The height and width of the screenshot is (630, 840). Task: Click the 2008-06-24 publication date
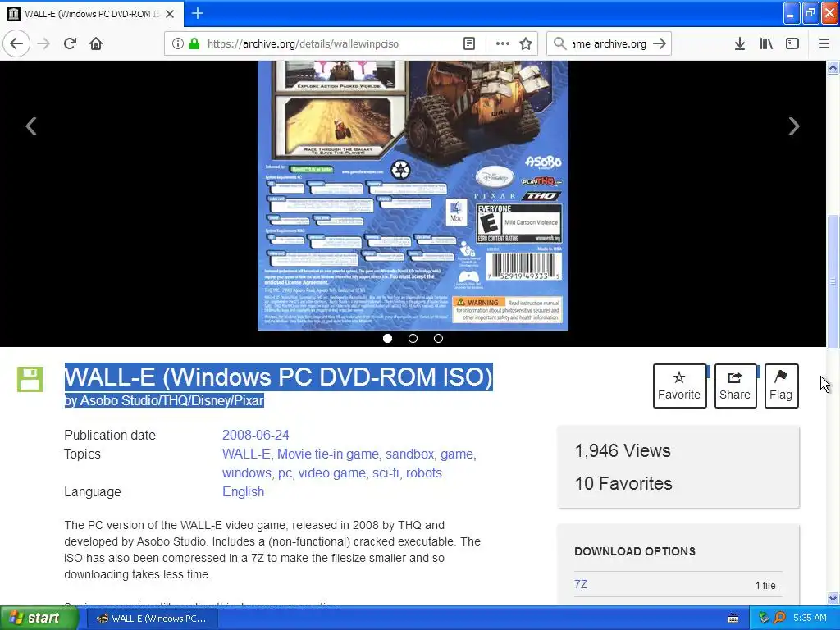pos(256,435)
